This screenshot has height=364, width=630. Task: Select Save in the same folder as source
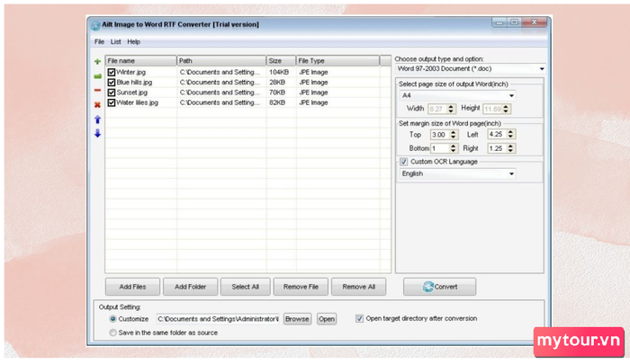112,333
